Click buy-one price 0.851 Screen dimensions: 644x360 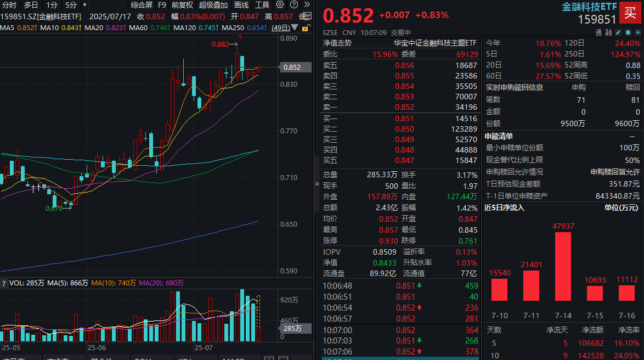click(404, 119)
